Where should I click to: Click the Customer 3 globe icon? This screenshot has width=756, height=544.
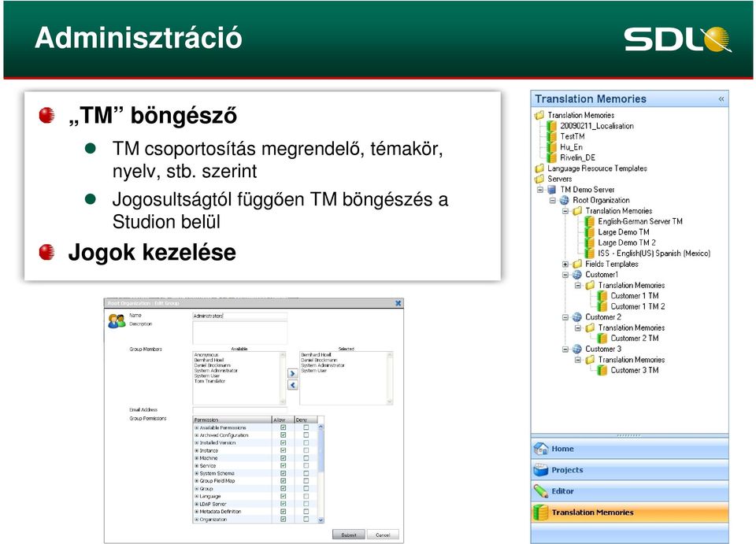(x=577, y=349)
